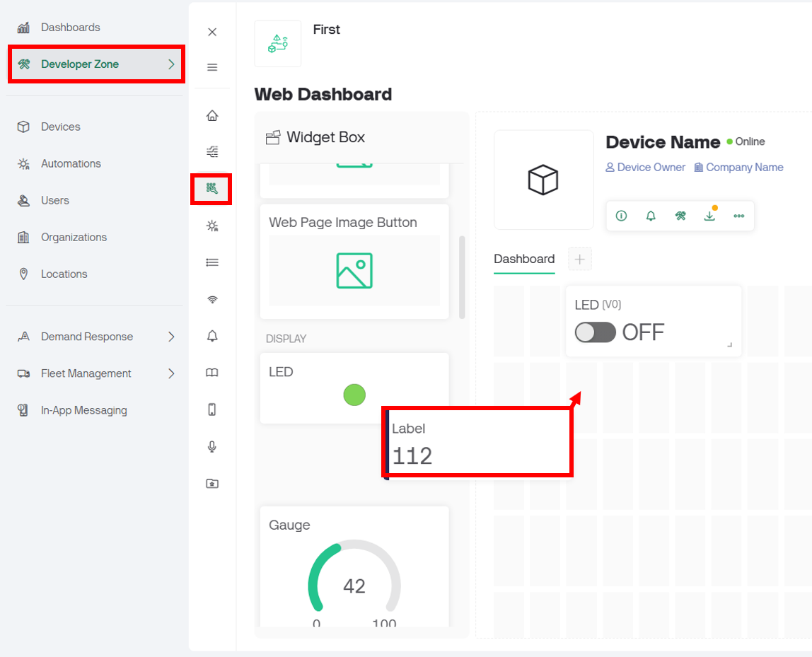Open the starred folder icon

coord(211,484)
